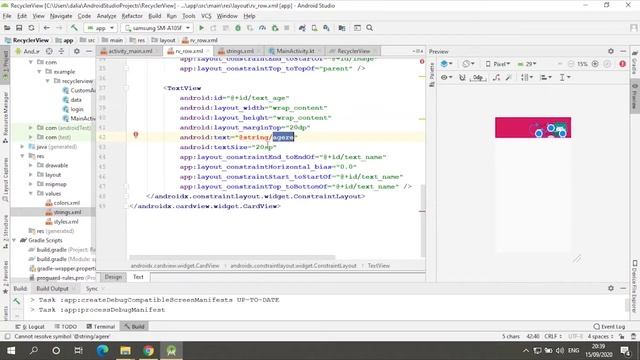This screenshot has height=360, width=640.
Task: Click the Clear constraints icon in Preview
Action: 496,77
